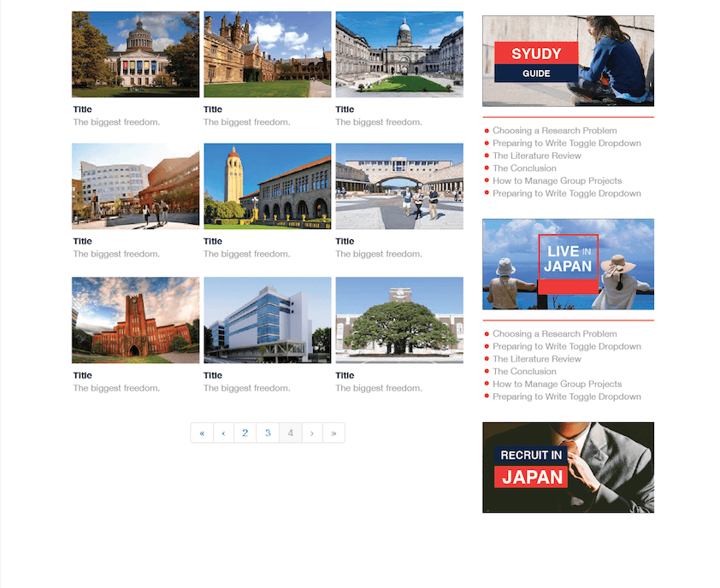This screenshot has height=588, width=720.
Task: Open pagination page 2
Action: (245, 432)
